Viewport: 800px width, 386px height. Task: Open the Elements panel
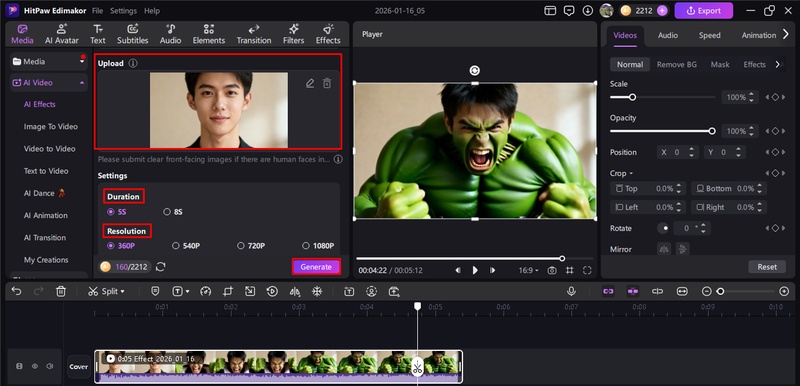click(x=209, y=34)
